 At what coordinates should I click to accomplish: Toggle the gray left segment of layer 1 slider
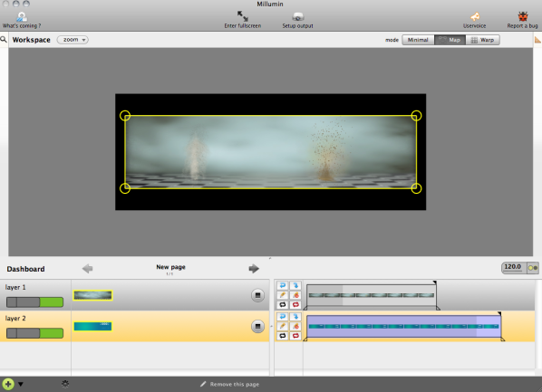12,302
